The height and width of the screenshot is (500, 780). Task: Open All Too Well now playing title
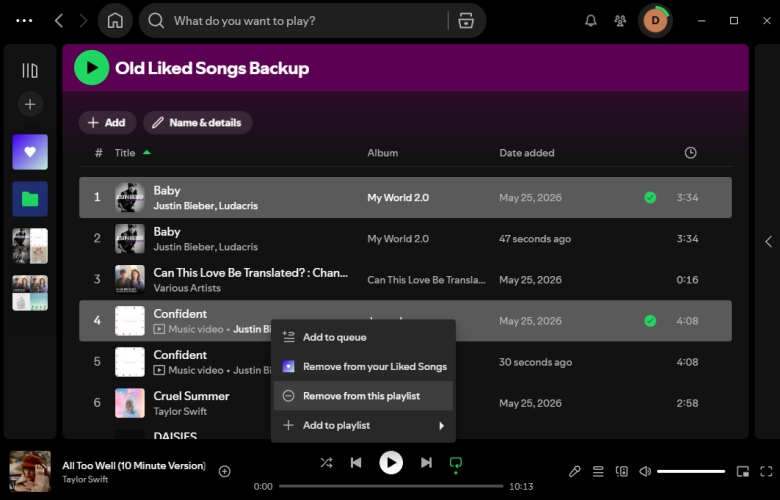click(x=134, y=466)
